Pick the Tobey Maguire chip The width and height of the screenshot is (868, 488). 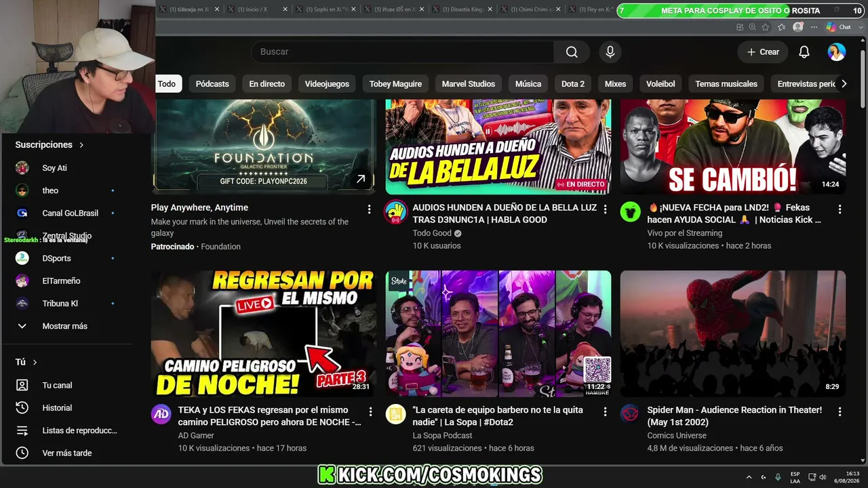395,84
